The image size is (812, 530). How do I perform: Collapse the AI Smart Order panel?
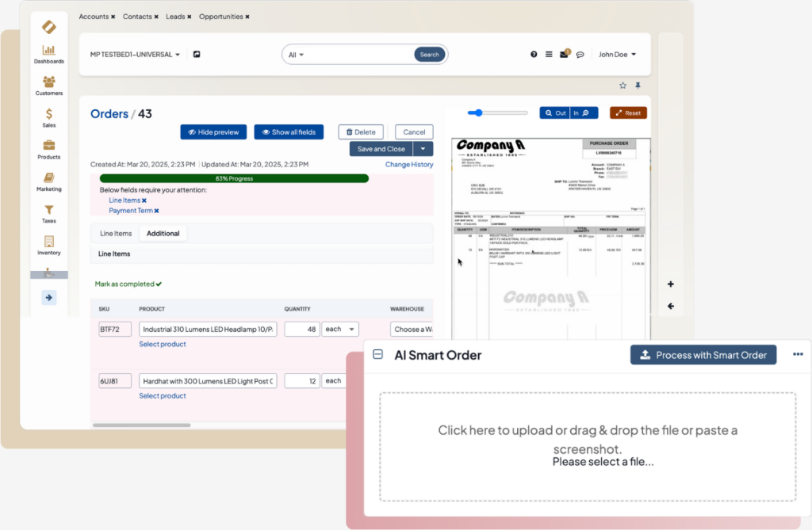click(378, 355)
